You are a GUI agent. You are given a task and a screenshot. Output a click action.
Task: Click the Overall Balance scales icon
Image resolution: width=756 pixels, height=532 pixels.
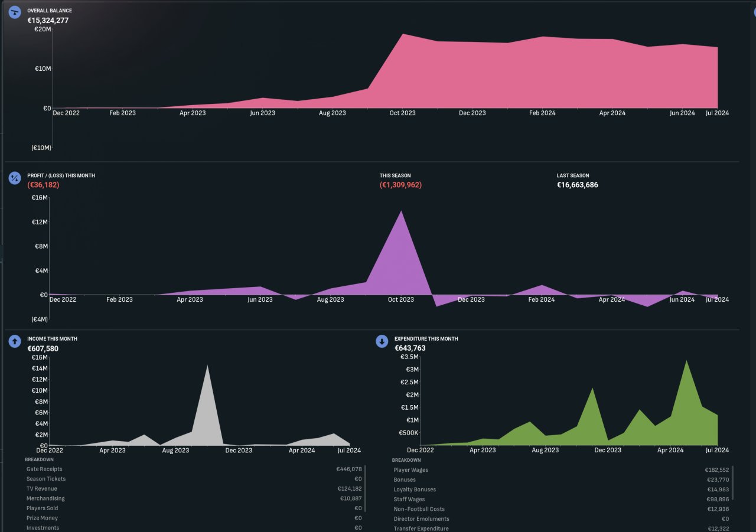15,12
